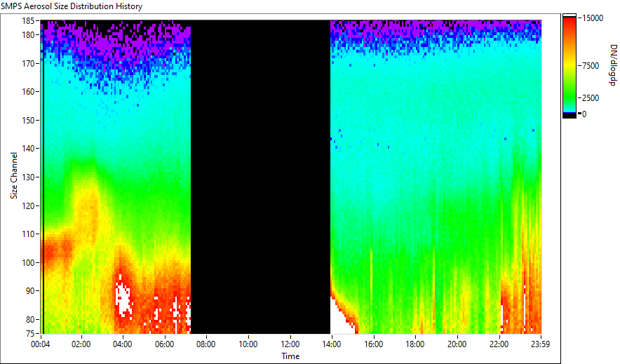Click the 2500 color scale value
This screenshot has height=364, width=620.
[591, 98]
